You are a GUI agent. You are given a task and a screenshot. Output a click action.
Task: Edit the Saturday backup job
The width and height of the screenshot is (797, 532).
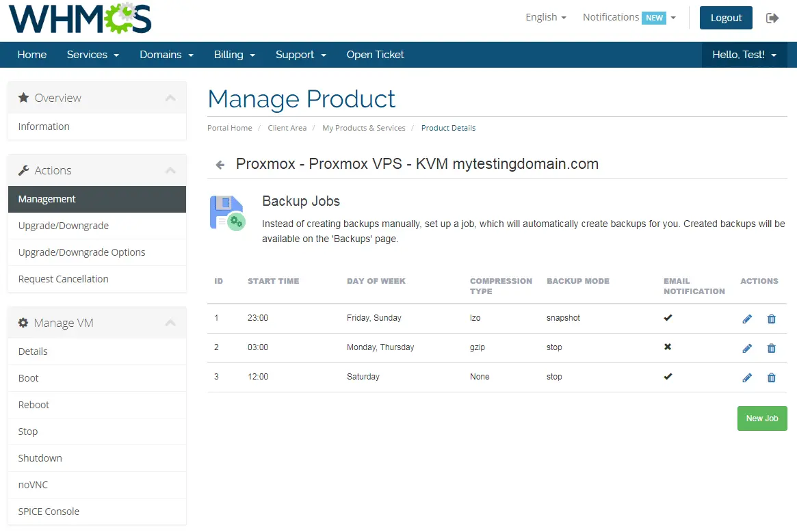746,378
